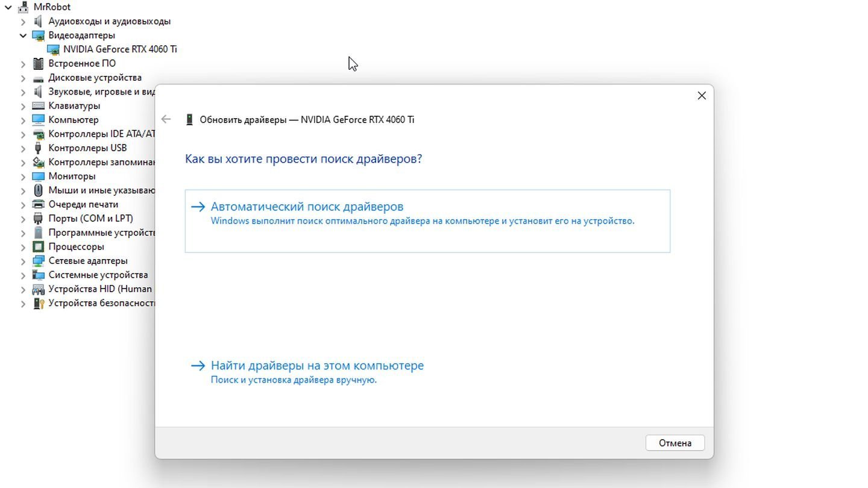Click the Сетевые адаптеры network icon

pos(38,261)
